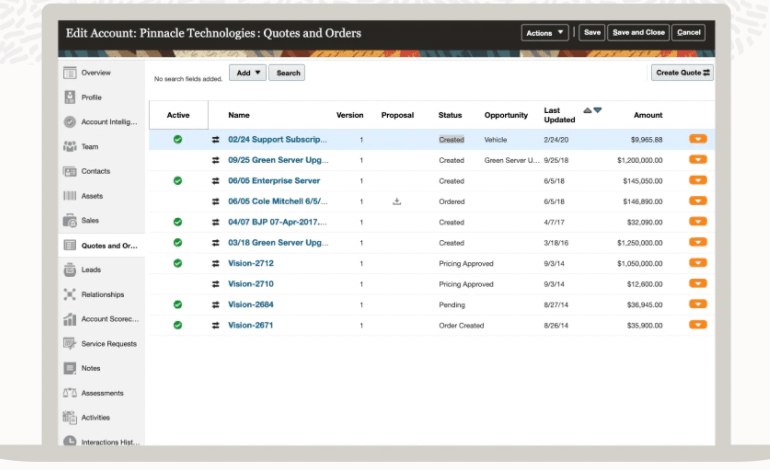Image resolution: width=770 pixels, height=470 pixels.
Task: Open the Relationships sidebar icon
Action: tap(70, 294)
